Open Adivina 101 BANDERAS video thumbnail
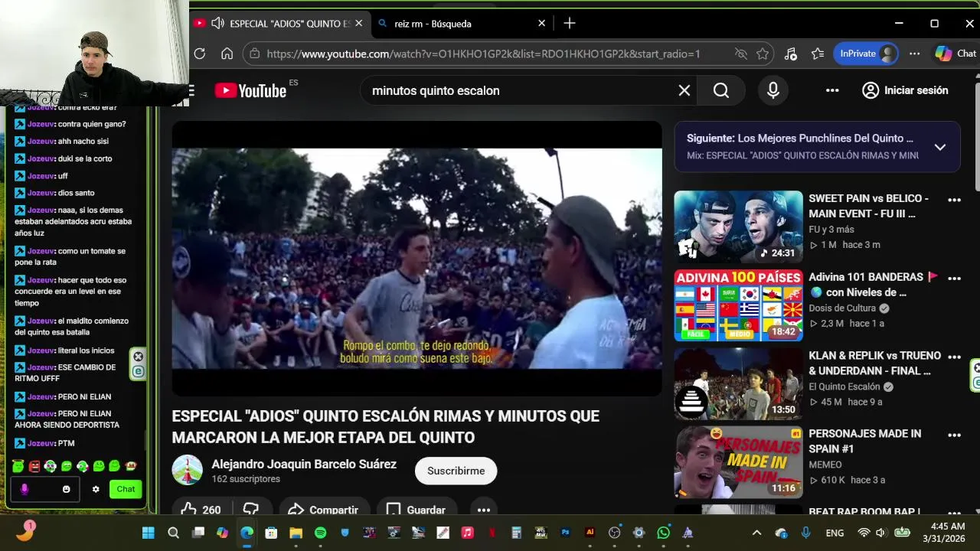Screen dimensions: 980x551 (738, 305)
